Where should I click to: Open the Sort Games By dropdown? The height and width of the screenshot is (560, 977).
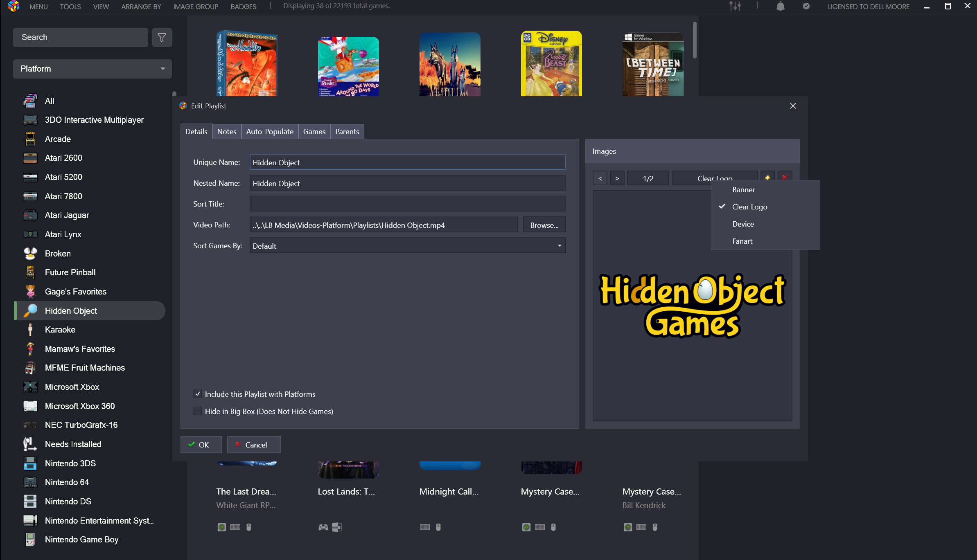[x=408, y=246]
